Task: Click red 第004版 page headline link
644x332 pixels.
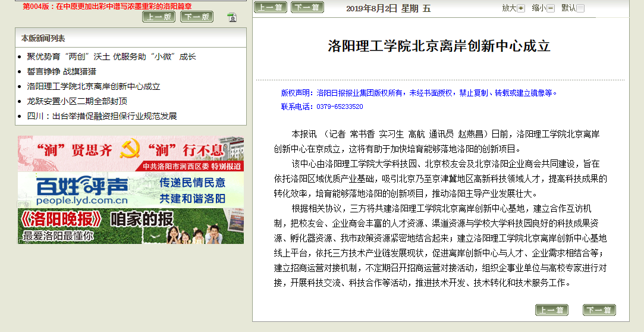Action: [x=107, y=6]
